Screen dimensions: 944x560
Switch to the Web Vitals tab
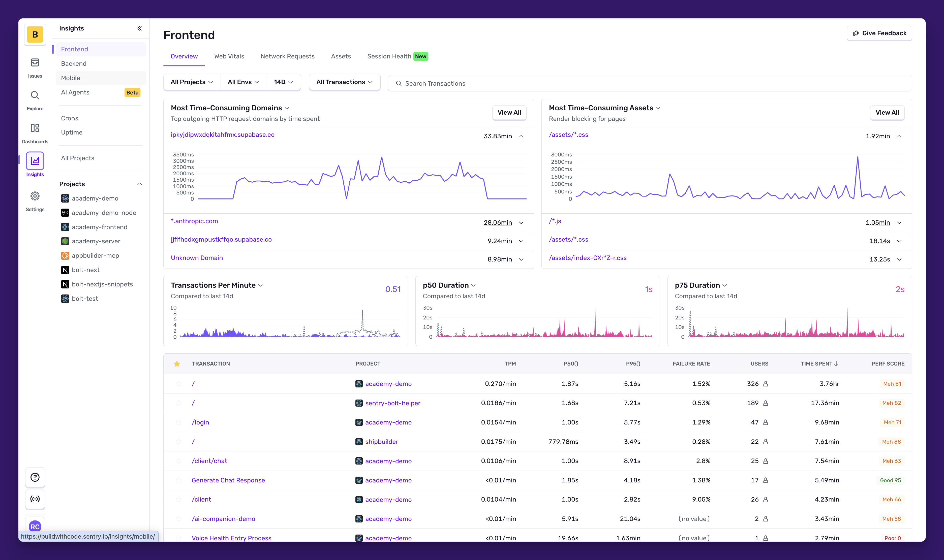coord(229,56)
